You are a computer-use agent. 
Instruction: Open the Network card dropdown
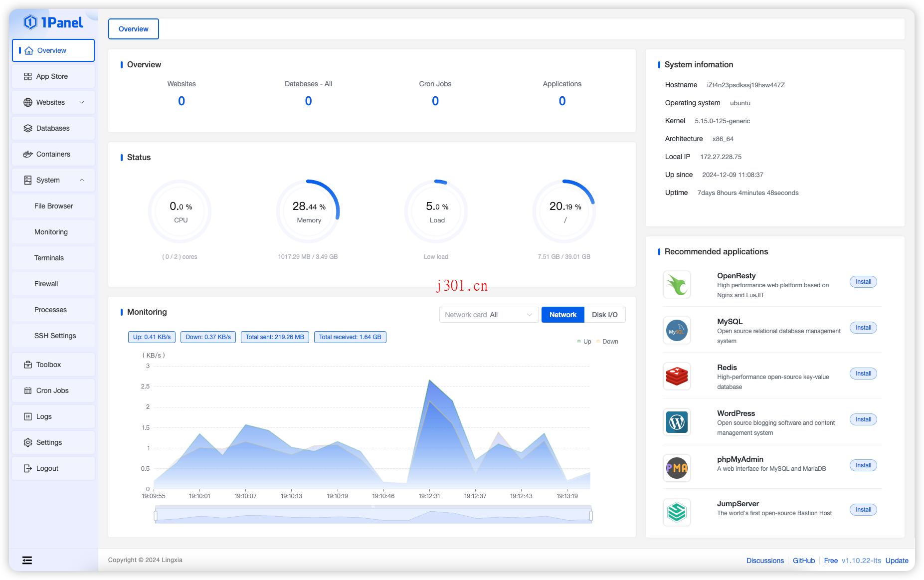(488, 315)
